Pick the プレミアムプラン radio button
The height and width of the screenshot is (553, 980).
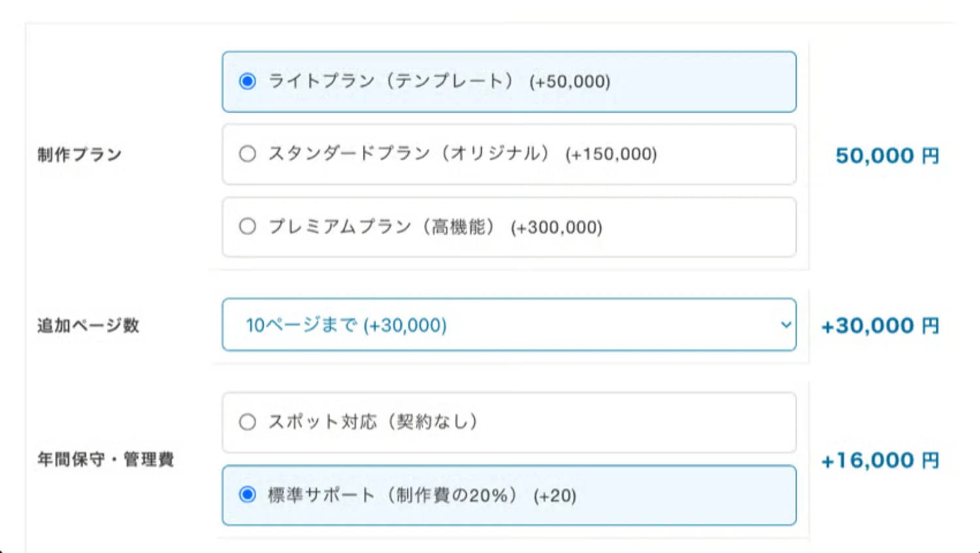click(x=247, y=227)
